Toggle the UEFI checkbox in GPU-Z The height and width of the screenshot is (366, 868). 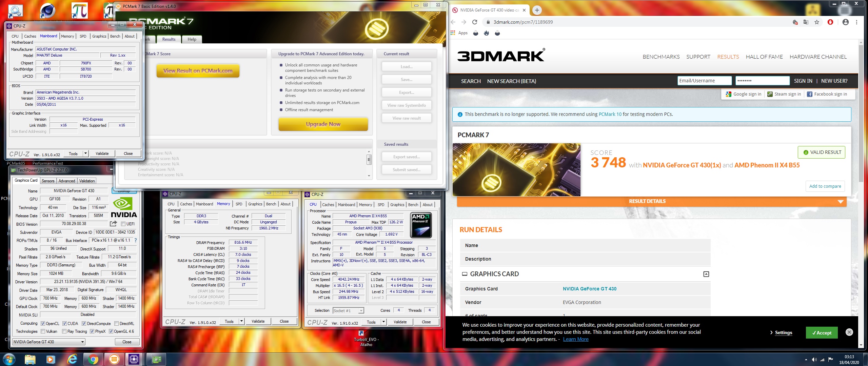tap(123, 224)
